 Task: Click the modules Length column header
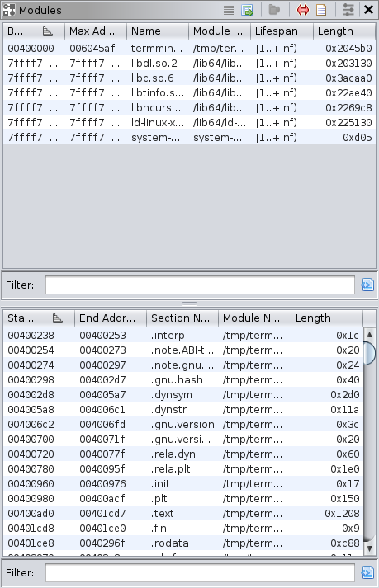344,31
